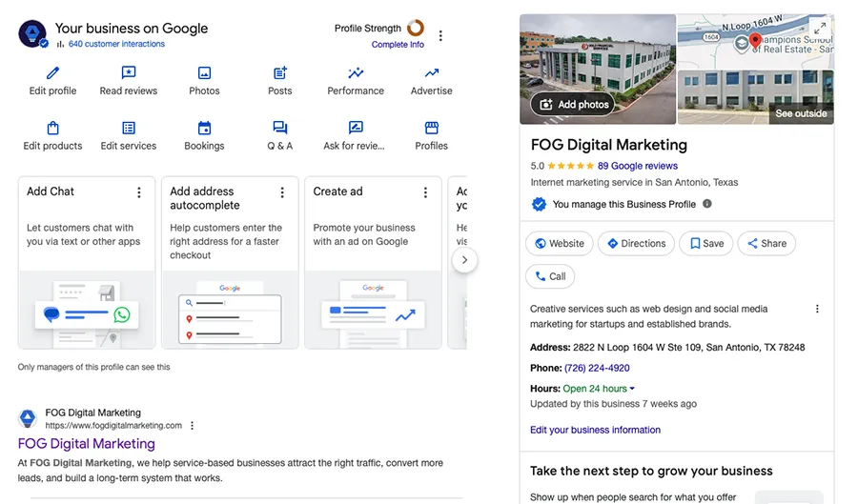Open Edit products shopping bag icon

(52, 129)
